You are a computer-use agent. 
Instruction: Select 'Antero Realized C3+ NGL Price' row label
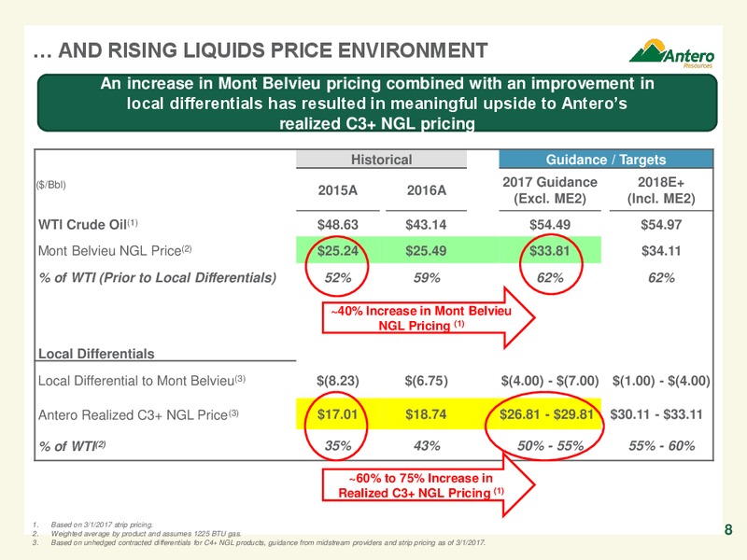[x=138, y=414]
